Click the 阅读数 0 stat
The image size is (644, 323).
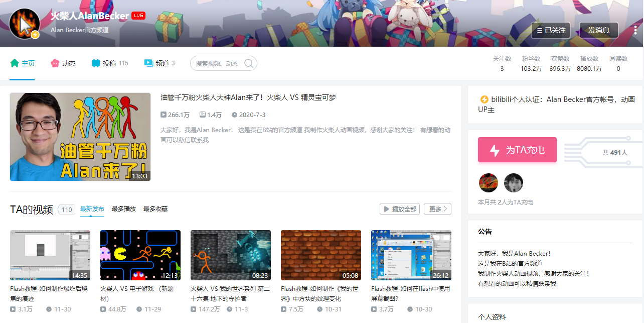(x=618, y=64)
